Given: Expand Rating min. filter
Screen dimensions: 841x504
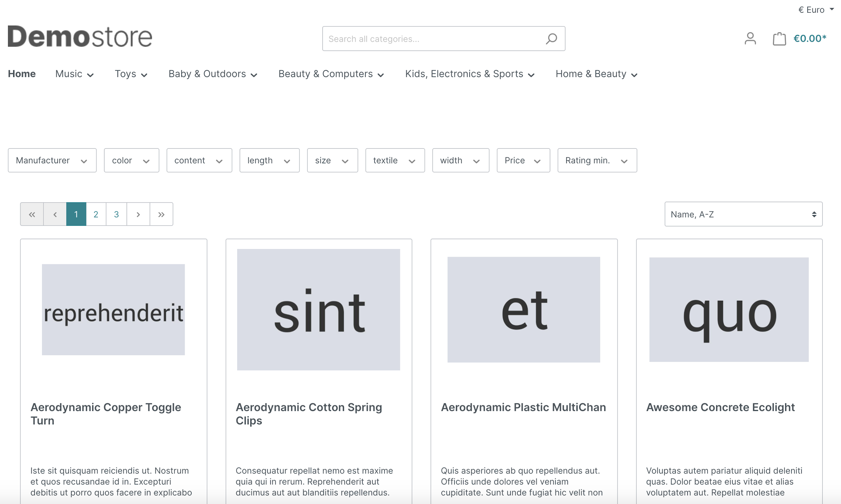Looking at the screenshot, I should coord(596,160).
